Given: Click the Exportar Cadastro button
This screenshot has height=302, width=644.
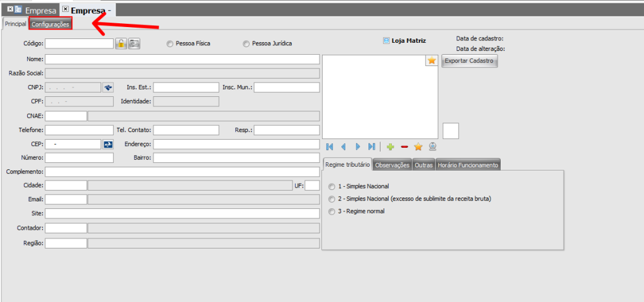Looking at the screenshot, I should 469,61.
